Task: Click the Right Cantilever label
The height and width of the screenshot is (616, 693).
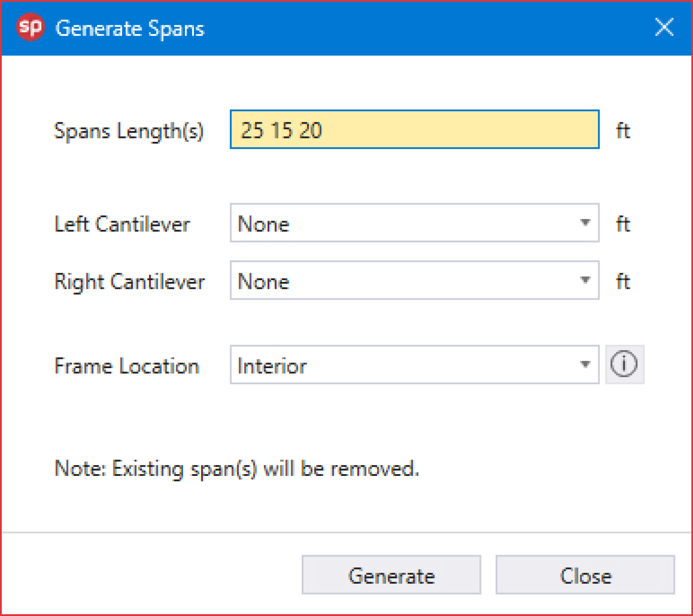Action: [129, 282]
